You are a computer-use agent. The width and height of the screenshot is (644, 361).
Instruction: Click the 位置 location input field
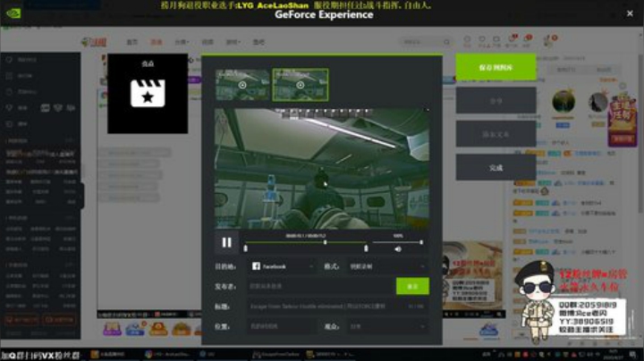[282, 326]
